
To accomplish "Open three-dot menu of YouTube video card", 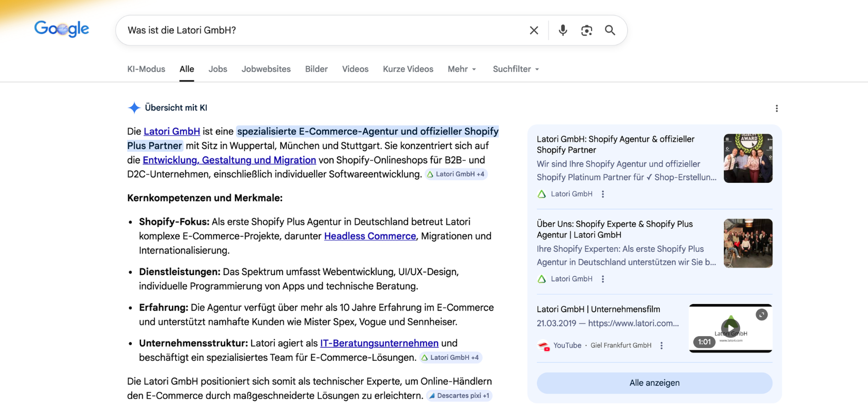I will click(x=661, y=346).
